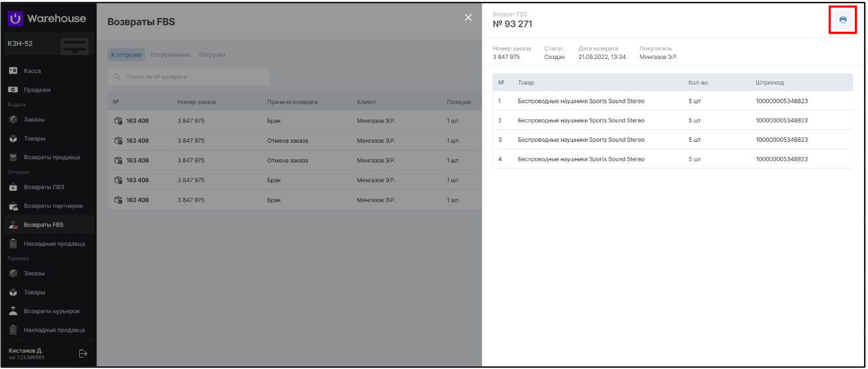Select product row number 3 in panel
The width and height of the screenshot is (868, 369).
580,140
